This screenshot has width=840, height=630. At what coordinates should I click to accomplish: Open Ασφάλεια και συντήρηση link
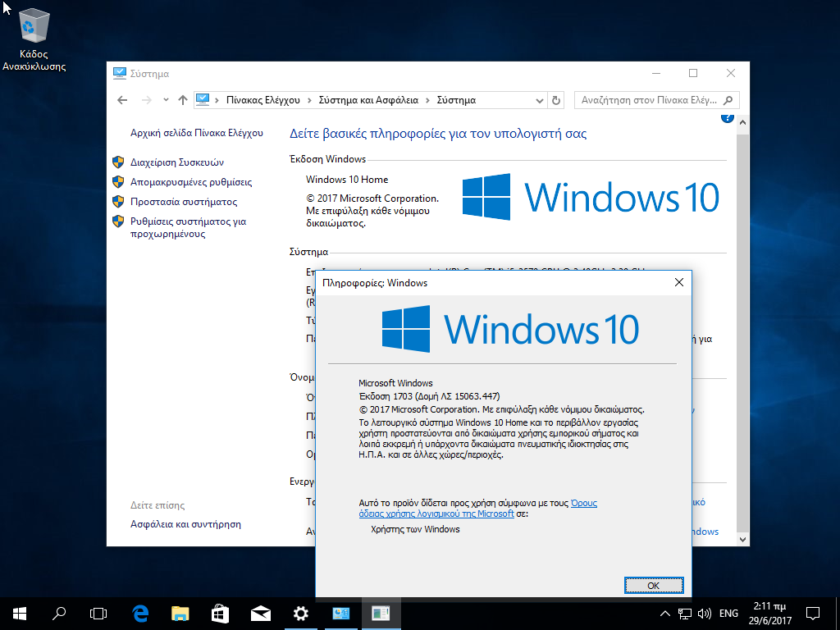coord(185,524)
